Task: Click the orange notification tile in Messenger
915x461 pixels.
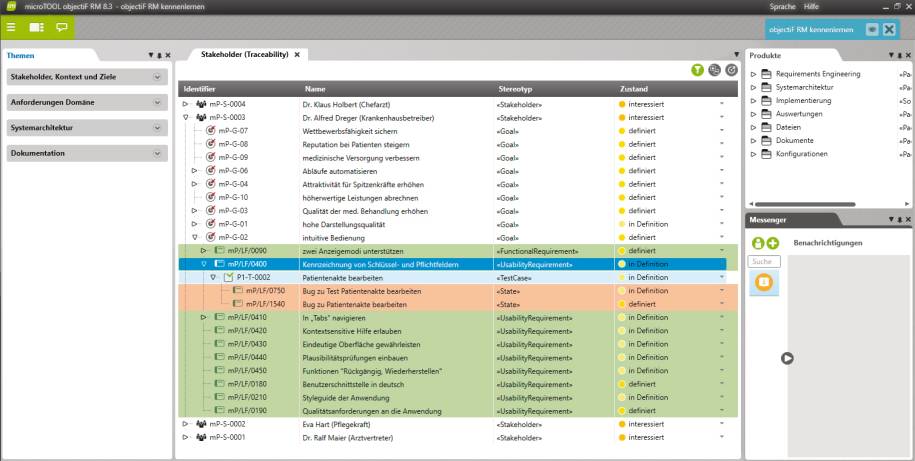Action: coord(764,282)
